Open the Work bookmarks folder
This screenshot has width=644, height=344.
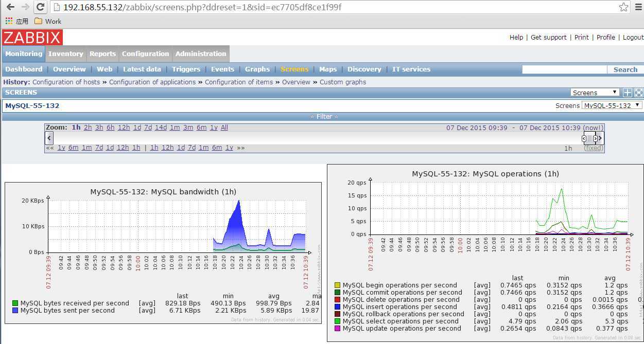47,21
